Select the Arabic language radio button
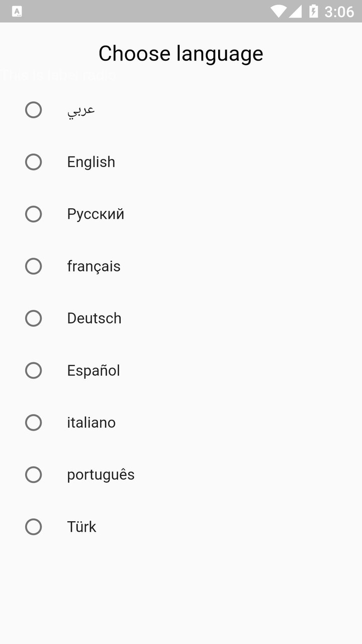362x644 pixels. click(33, 110)
